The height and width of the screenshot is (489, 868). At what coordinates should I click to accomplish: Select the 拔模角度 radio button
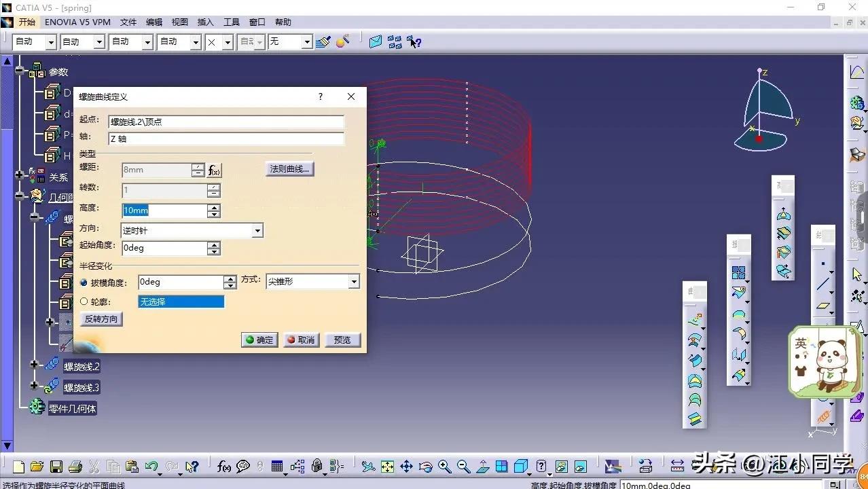pos(84,283)
